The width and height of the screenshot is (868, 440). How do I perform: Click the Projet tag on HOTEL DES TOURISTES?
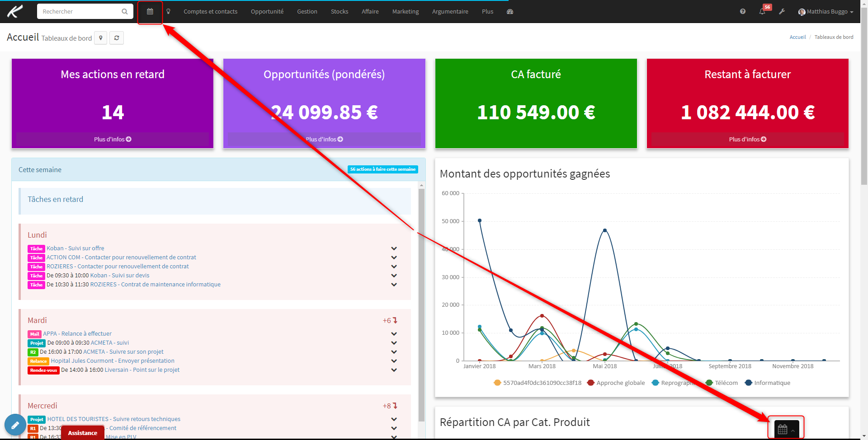37,419
